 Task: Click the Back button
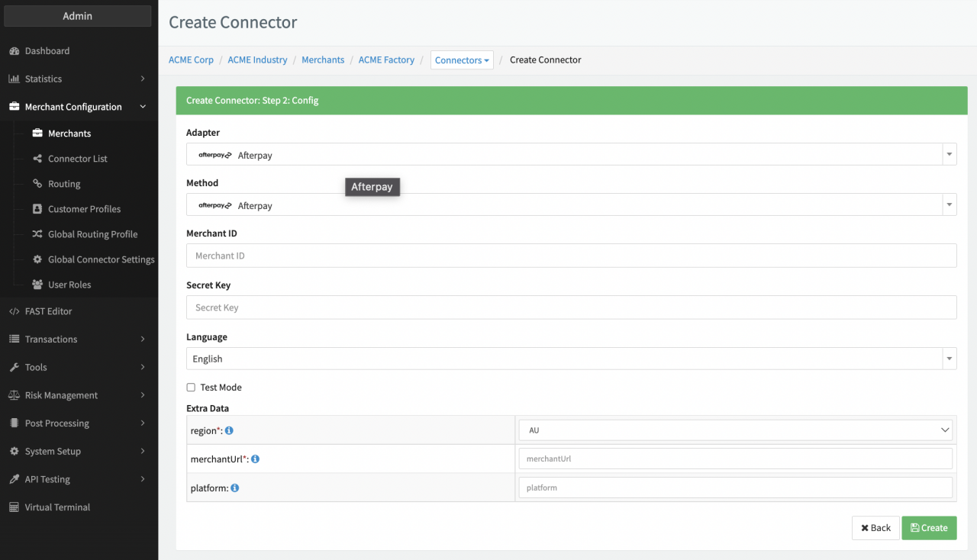point(875,528)
